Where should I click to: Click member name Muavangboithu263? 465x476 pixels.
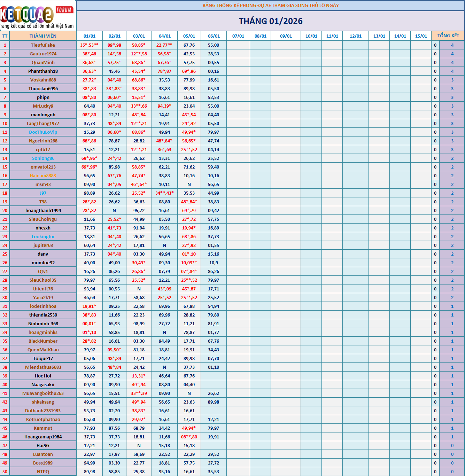click(x=43, y=393)
